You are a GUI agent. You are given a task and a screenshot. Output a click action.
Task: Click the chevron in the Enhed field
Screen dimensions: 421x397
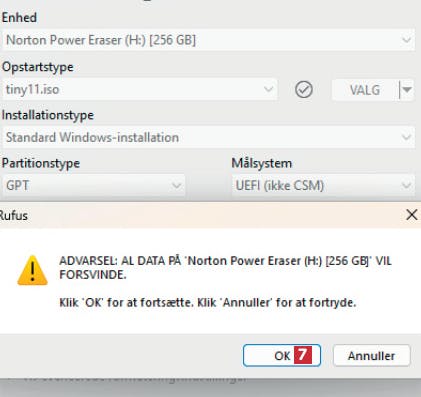(x=406, y=40)
